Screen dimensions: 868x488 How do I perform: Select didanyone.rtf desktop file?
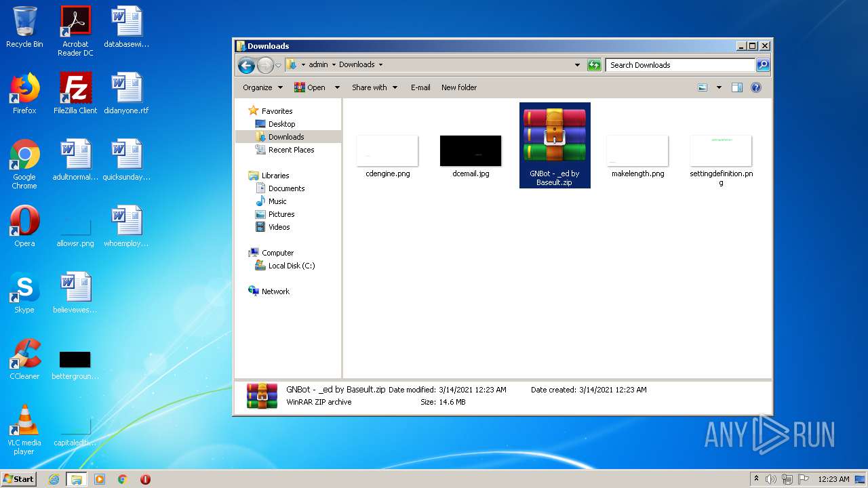pyautogui.click(x=126, y=94)
